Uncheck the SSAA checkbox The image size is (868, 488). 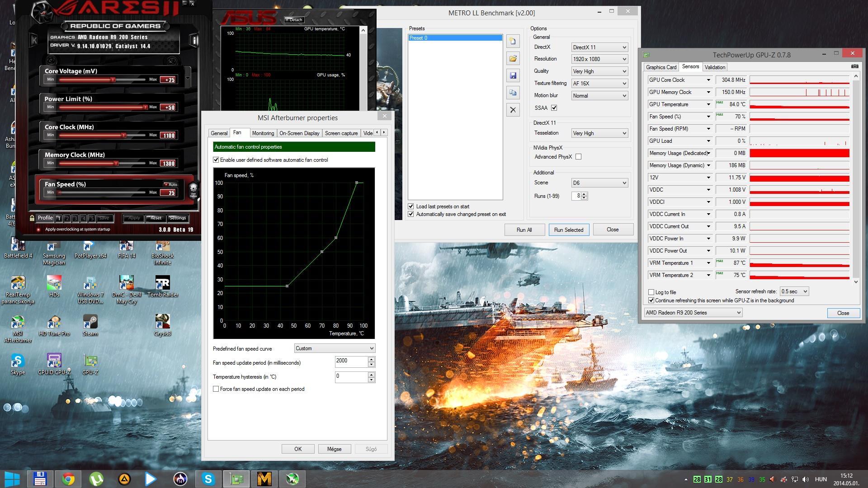point(554,108)
